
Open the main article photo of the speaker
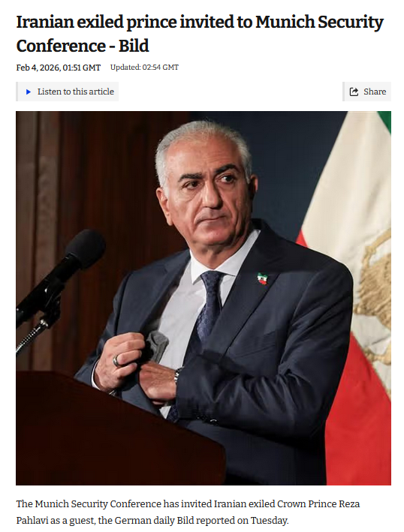[204, 298]
